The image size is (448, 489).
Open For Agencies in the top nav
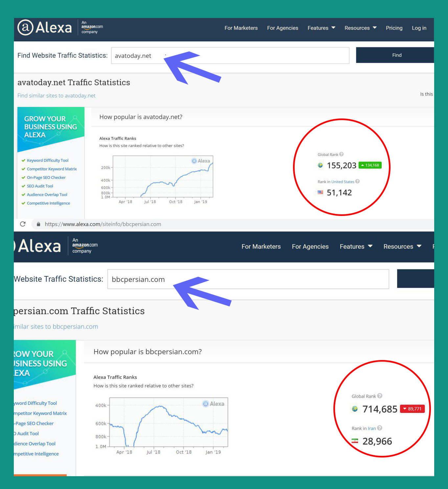click(x=282, y=28)
